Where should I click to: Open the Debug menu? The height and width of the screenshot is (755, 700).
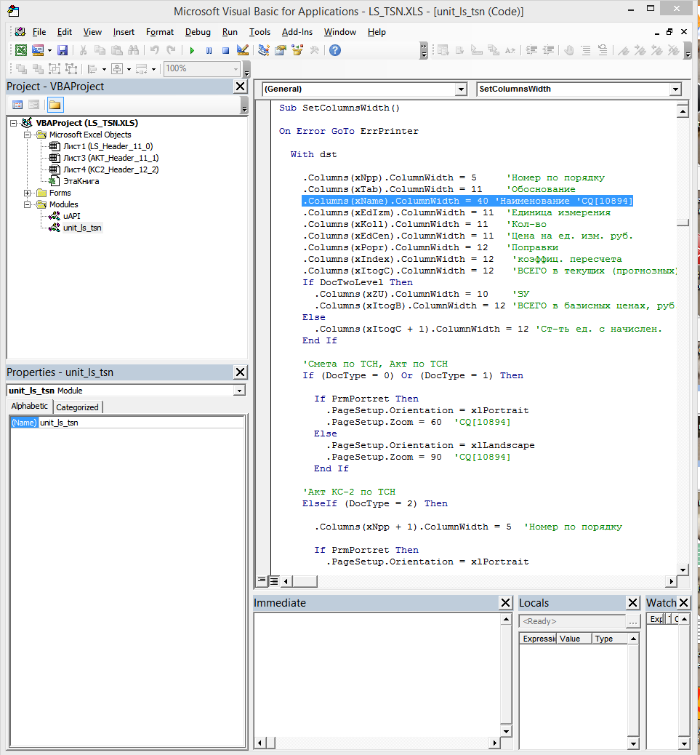(198, 32)
